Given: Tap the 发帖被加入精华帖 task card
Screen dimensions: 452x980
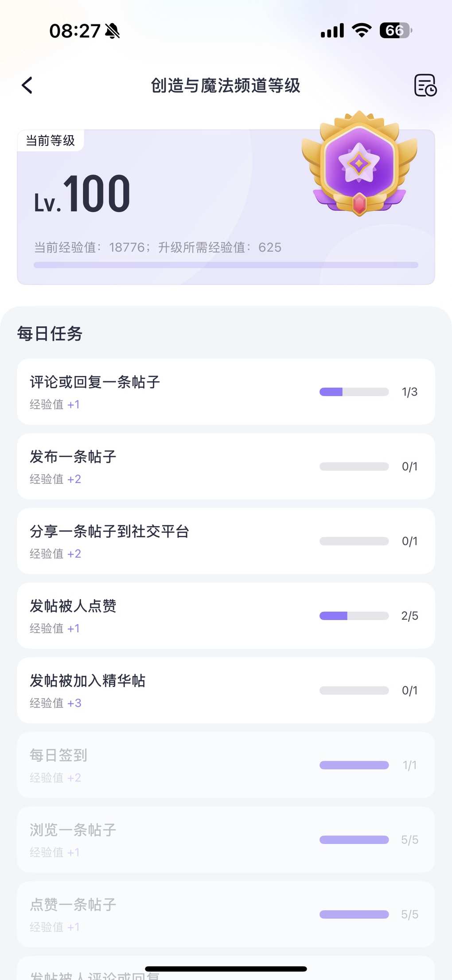Looking at the screenshot, I should point(226,691).
